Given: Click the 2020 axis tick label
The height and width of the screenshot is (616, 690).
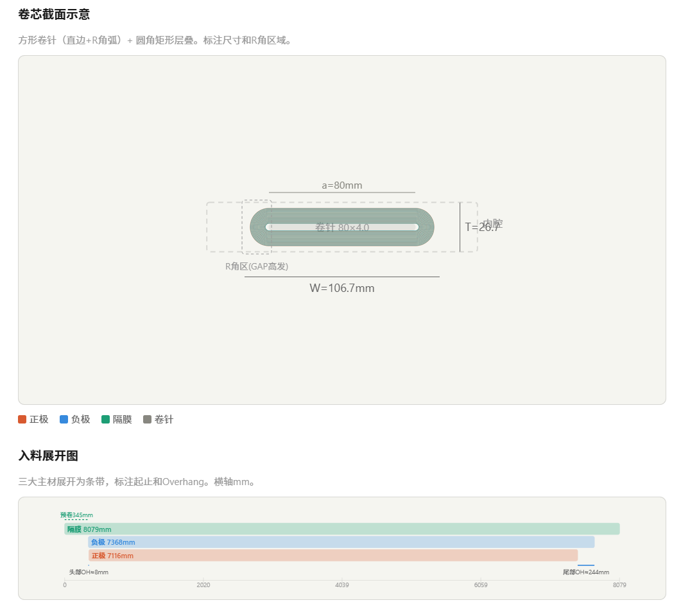Looking at the screenshot, I should (203, 585).
